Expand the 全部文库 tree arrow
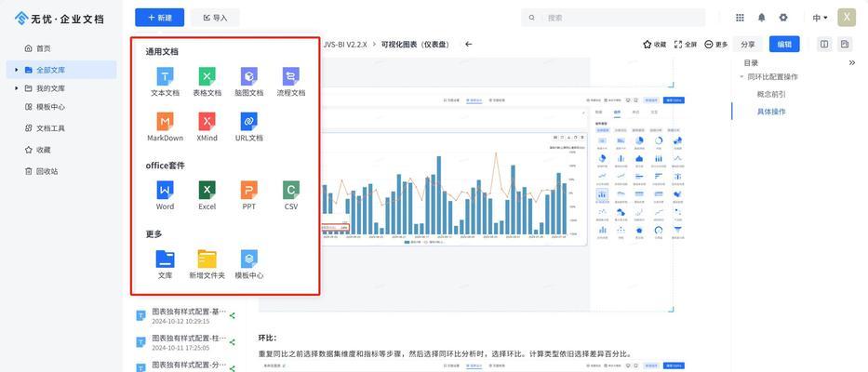 click(x=17, y=70)
